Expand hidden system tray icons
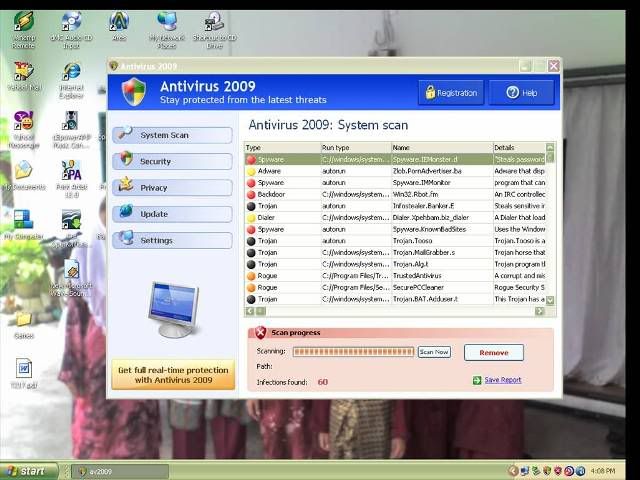 (513, 471)
